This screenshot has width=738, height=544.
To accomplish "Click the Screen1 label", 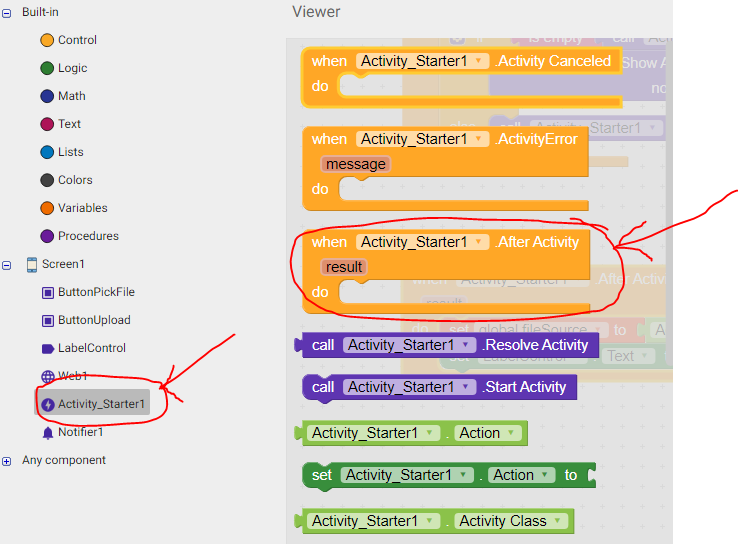I will (63, 264).
